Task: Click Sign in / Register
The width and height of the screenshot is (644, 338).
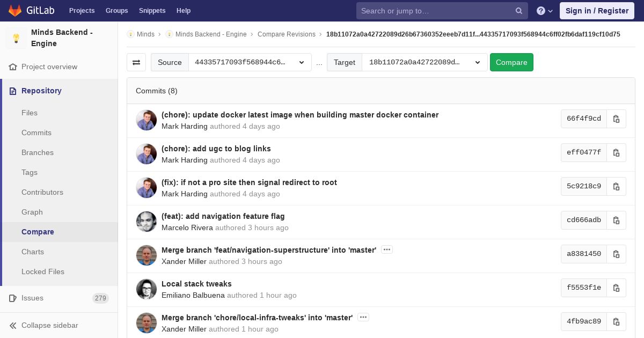Action: pyautogui.click(x=597, y=11)
